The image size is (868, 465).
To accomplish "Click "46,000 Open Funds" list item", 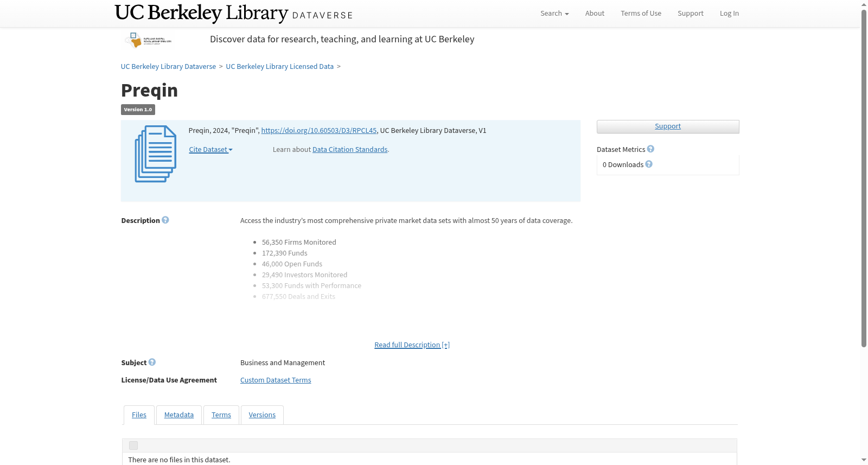I will [292, 264].
